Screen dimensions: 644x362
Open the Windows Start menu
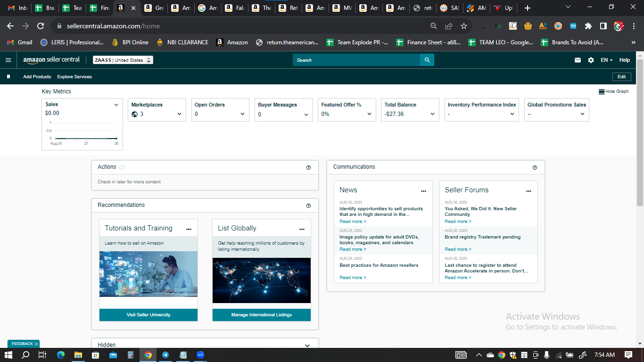click(8, 355)
